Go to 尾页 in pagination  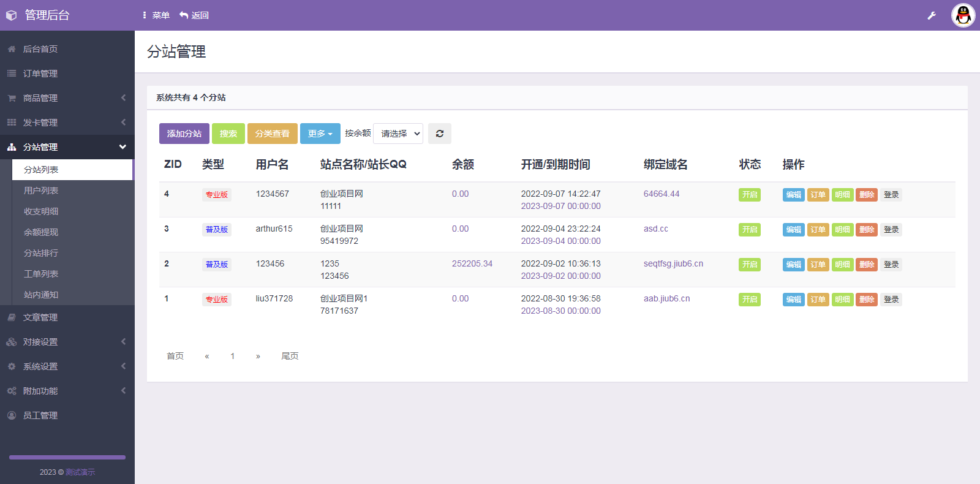click(x=290, y=356)
